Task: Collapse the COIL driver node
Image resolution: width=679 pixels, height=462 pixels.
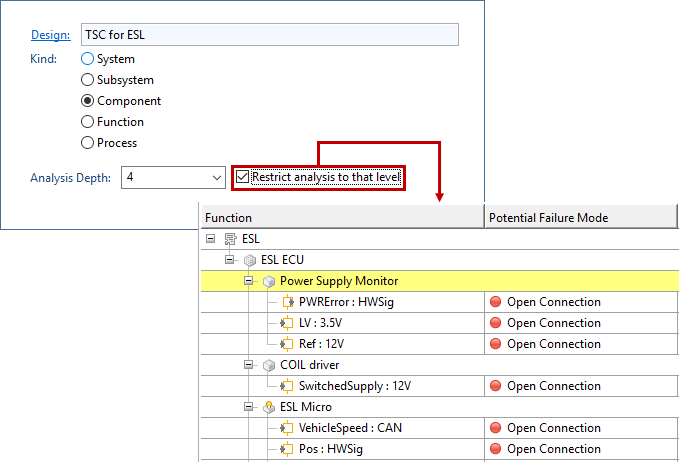Action: [249, 365]
